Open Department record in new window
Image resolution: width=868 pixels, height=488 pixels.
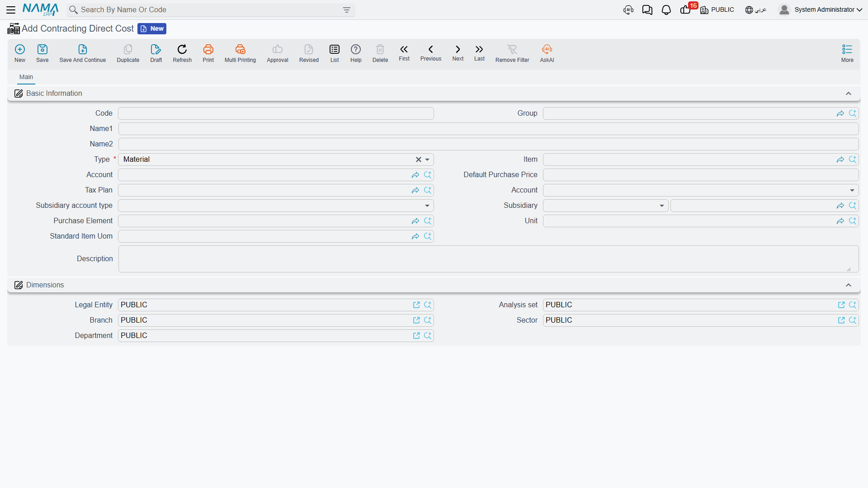tap(416, 336)
